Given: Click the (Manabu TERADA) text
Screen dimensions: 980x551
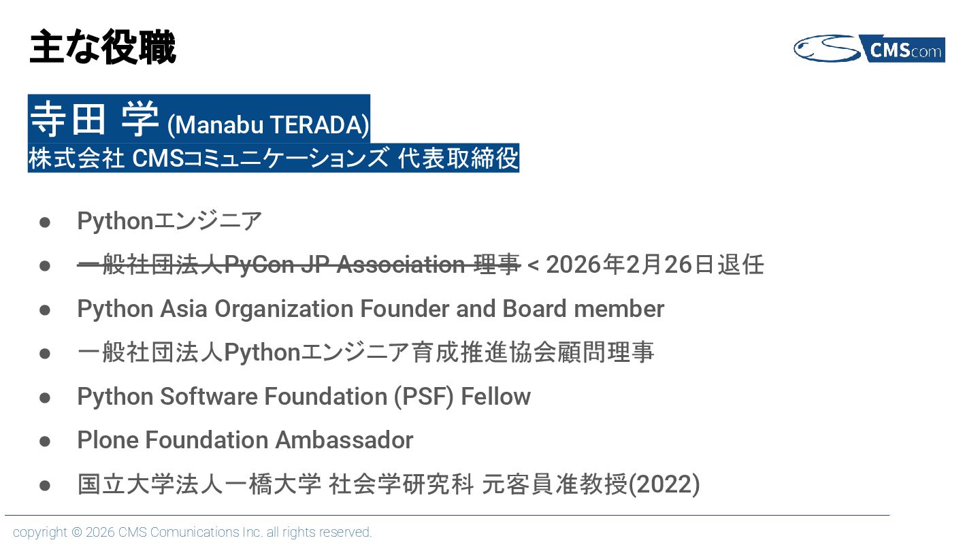Looking at the screenshot, I should 268,125.
